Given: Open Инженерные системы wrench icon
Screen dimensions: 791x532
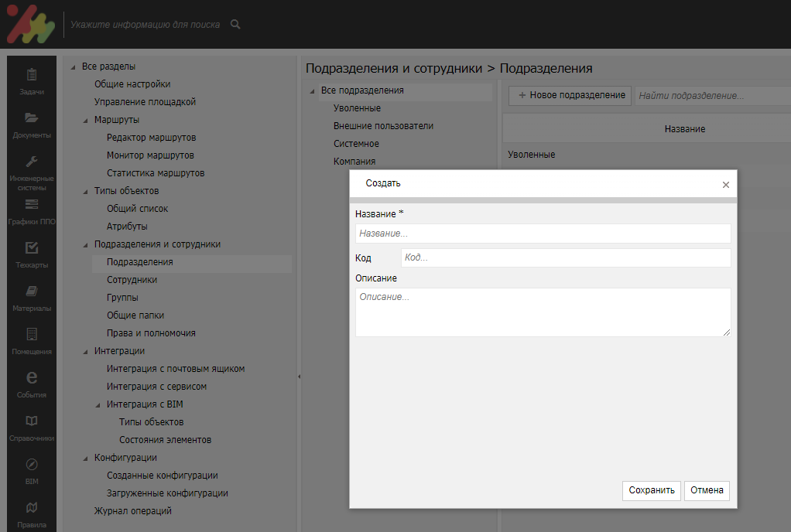Looking at the screenshot, I should (31, 161).
